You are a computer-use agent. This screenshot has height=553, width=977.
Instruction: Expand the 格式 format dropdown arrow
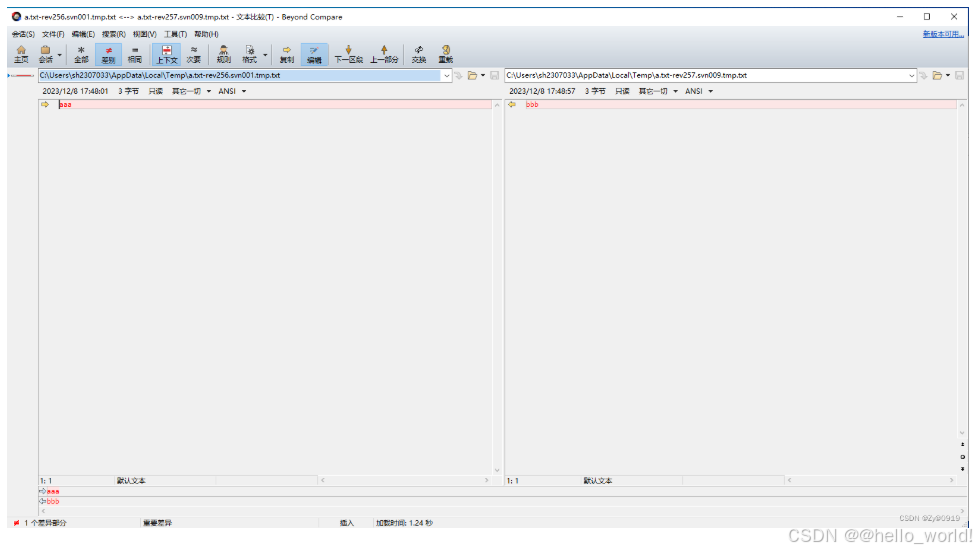(x=265, y=55)
